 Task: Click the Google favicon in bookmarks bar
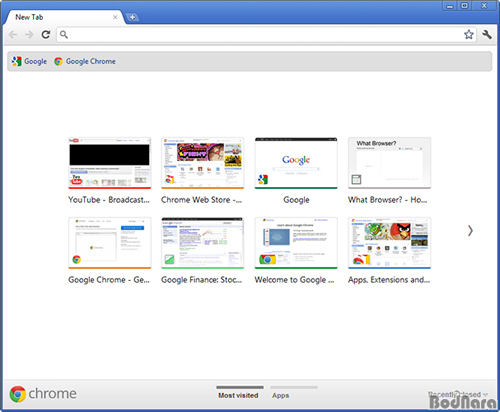pos(16,61)
